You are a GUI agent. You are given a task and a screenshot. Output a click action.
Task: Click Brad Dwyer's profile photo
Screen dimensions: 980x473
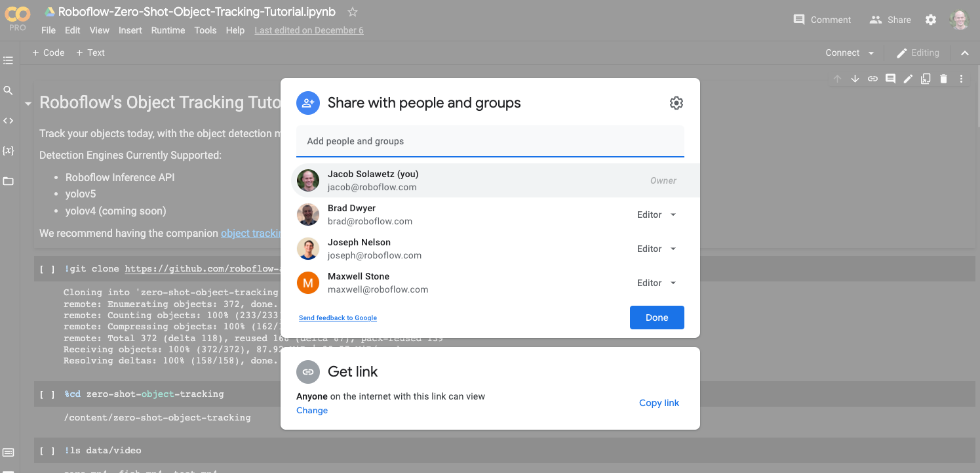tap(307, 215)
